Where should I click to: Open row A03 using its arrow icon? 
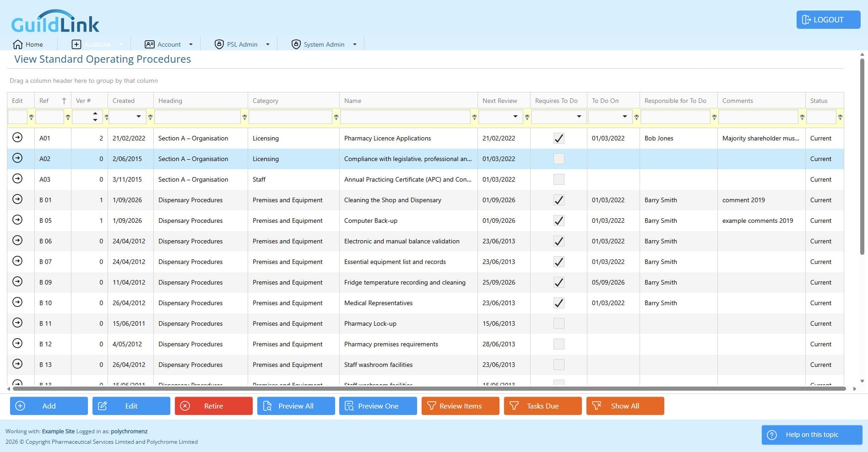pyautogui.click(x=17, y=178)
